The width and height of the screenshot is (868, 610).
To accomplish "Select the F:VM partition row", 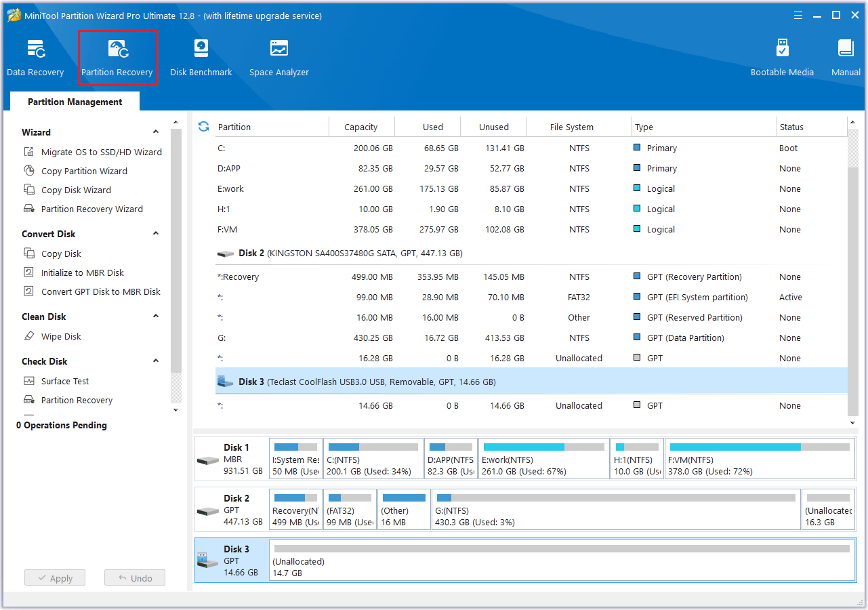I will [531, 229].
